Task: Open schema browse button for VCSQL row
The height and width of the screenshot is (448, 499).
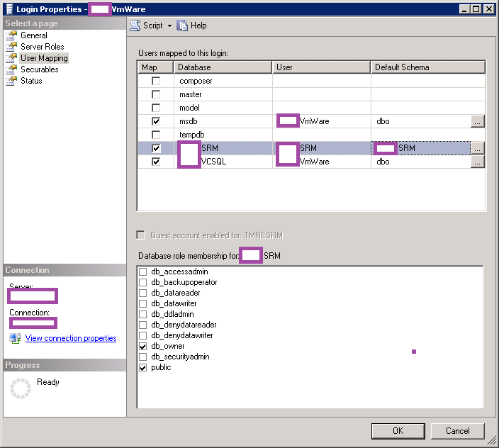Action: pos(477,162)
